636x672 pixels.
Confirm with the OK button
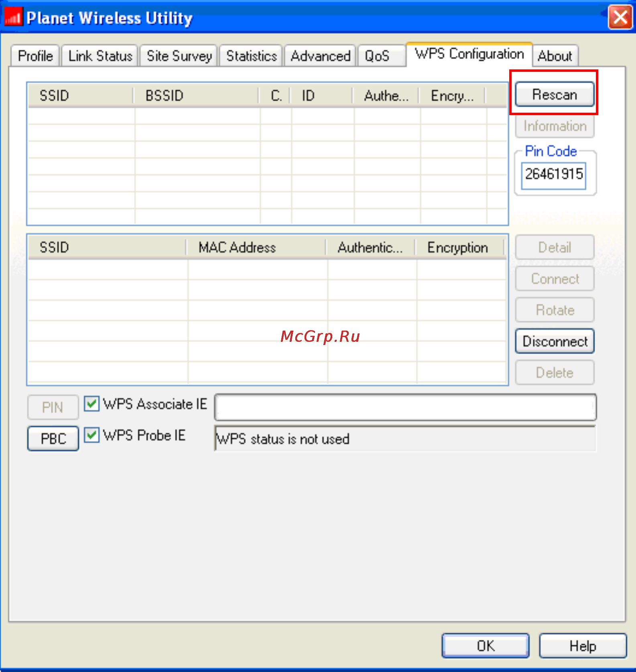coord(486,646)
